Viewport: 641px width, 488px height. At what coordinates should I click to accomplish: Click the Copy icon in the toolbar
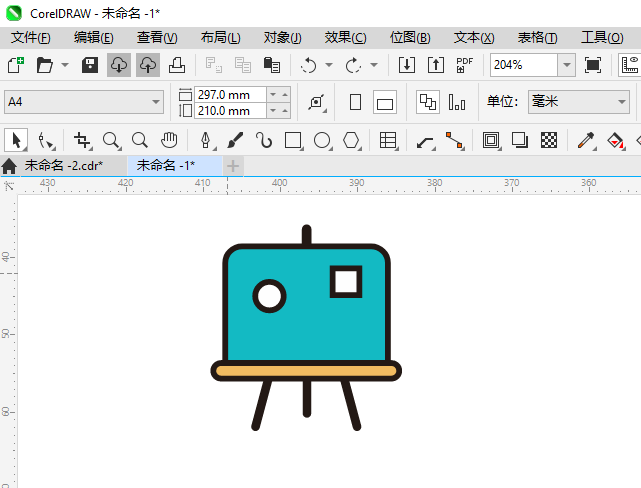pyautogui.click(x=243, y=65)
